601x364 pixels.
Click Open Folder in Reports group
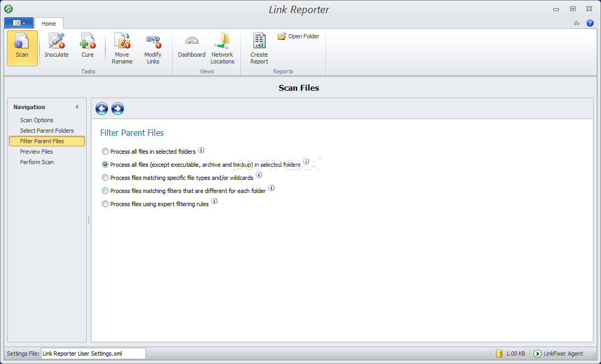point(299,36)
